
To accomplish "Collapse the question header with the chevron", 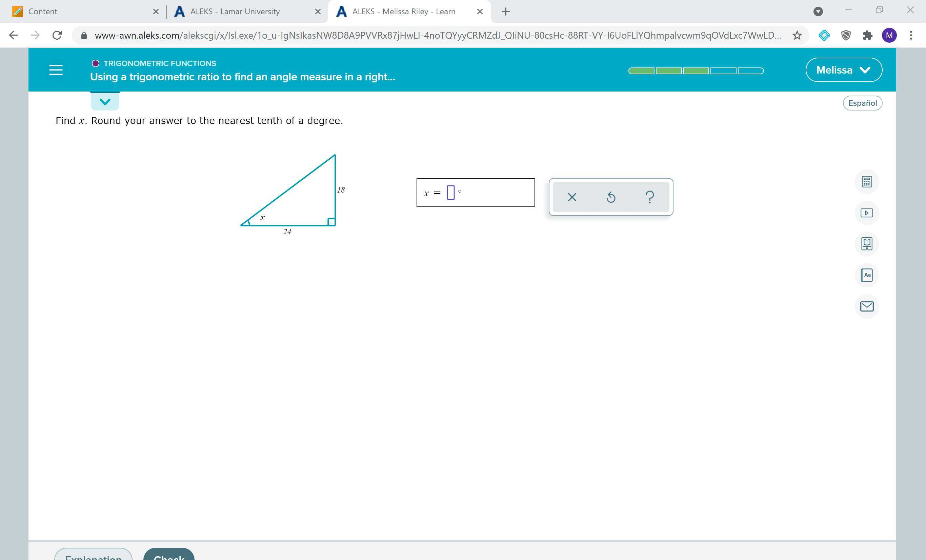I will pyautogui.click(x=105, y=101).
